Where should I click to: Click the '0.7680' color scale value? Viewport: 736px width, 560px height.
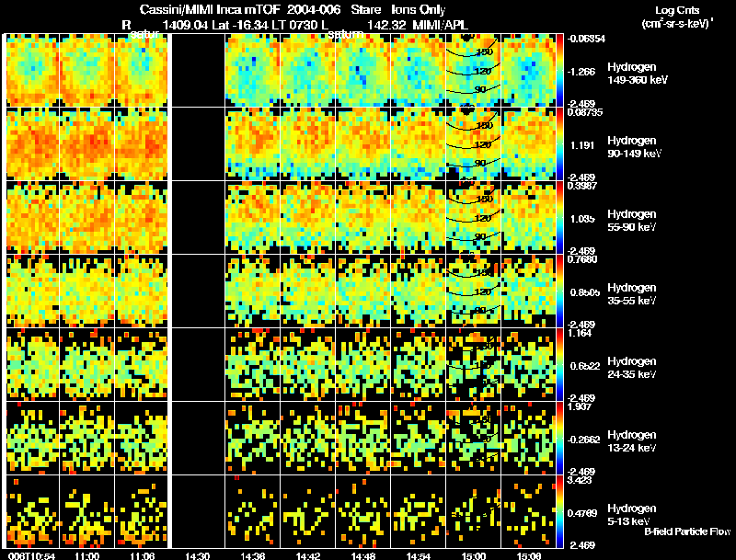[581, 259]
